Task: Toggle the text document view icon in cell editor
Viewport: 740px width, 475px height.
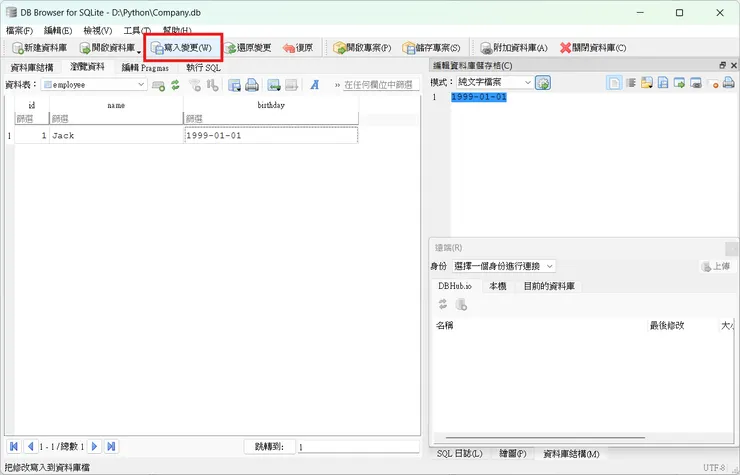Action: coord(614,83)
